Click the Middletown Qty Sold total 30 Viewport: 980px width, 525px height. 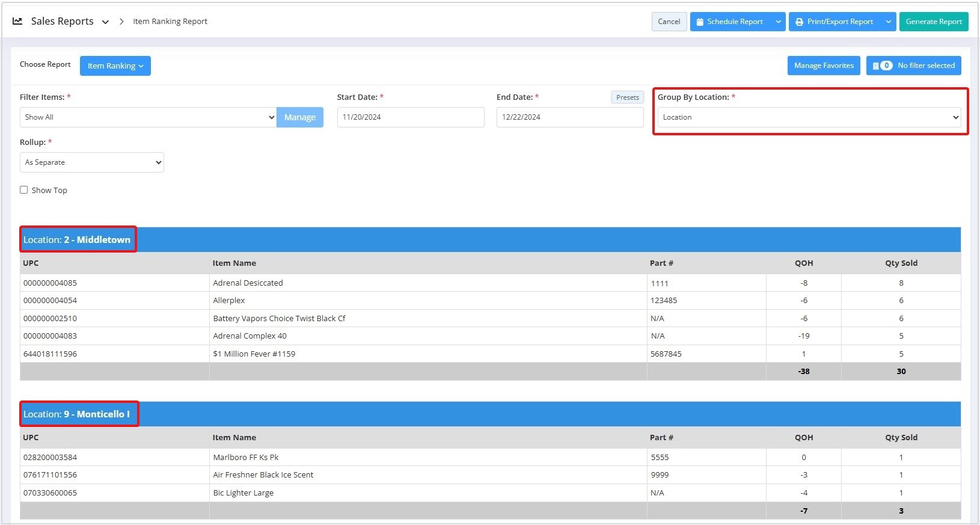901,371
